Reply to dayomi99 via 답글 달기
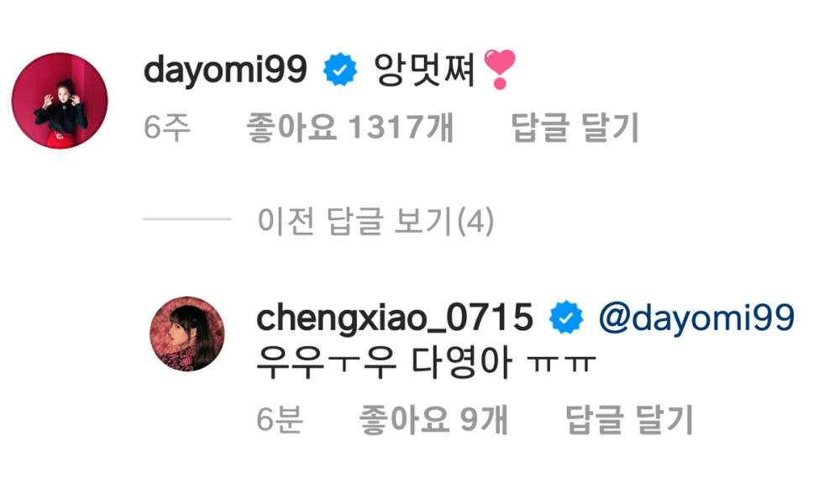 pos(575,128)
